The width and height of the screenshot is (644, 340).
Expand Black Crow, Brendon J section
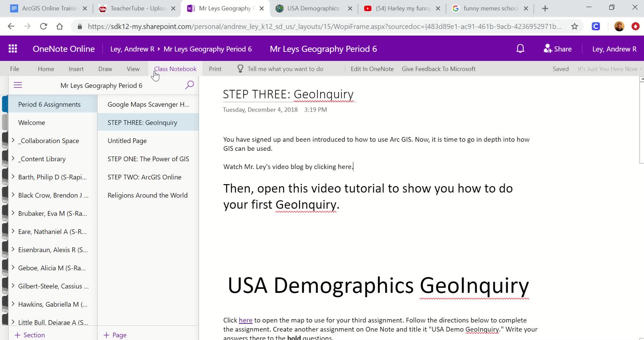[x=13, y=195]
